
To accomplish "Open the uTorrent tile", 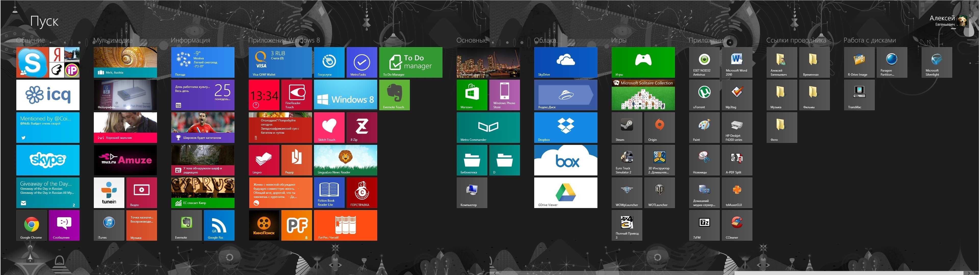I will pyautogui.click(x=704, y=95).
